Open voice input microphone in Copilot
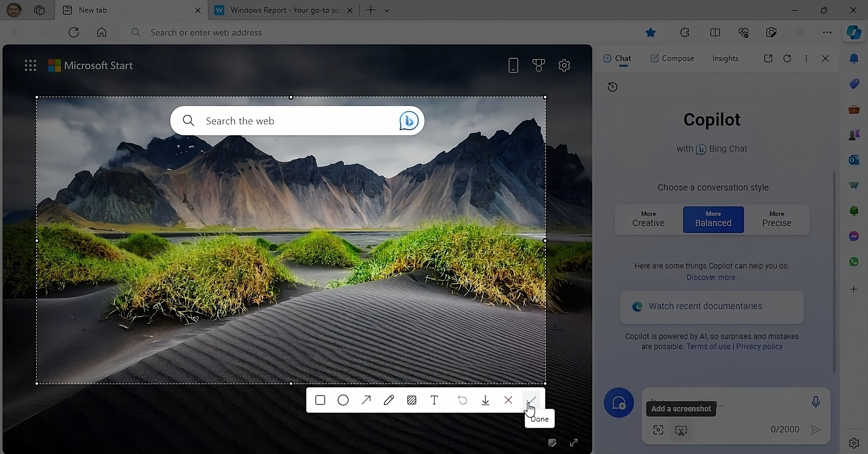 816,402
